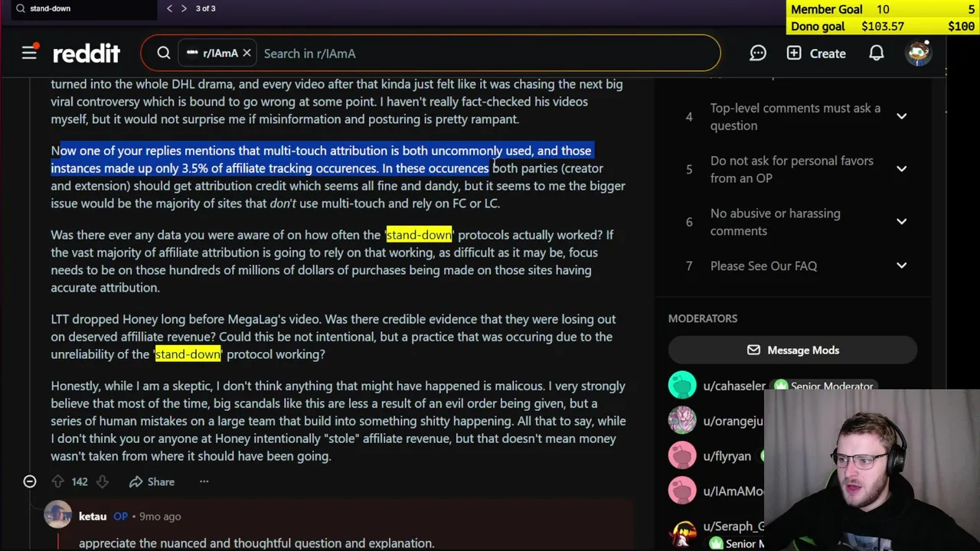Expand rule 5 about personal favors

tap(901, 169)
